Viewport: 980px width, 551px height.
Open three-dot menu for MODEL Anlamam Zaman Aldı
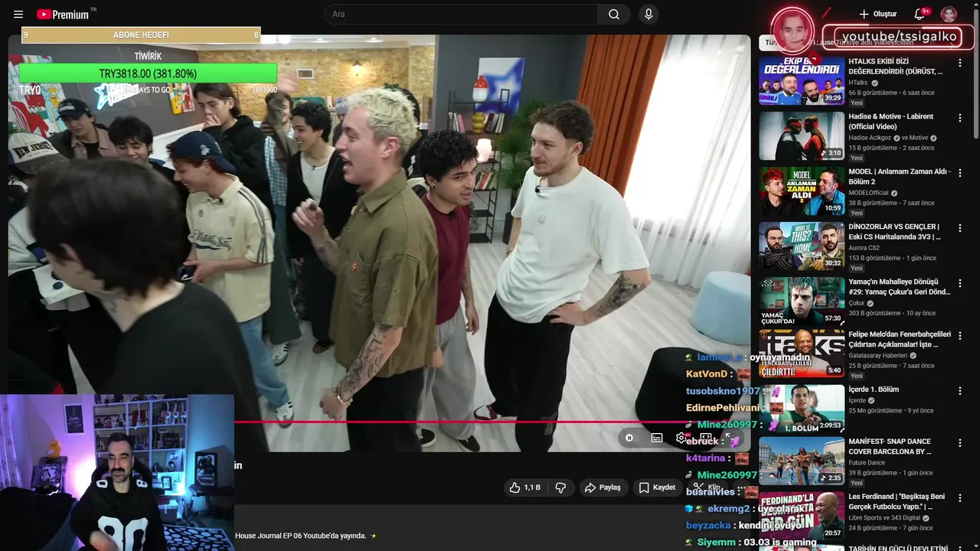[960, 173]
